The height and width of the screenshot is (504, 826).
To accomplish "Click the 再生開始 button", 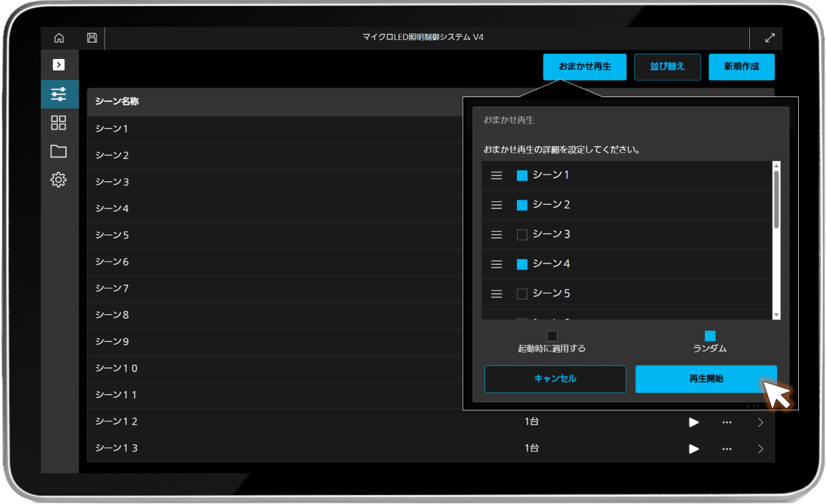I will pos(706,379).
